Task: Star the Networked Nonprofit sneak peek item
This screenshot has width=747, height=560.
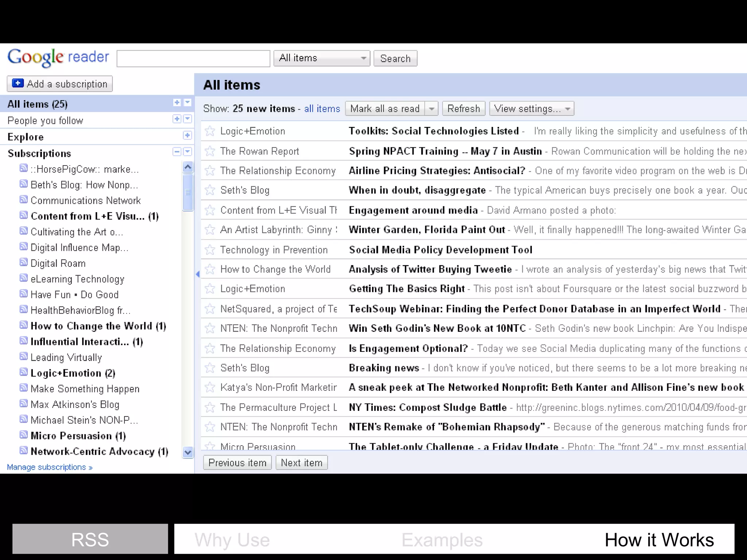Action: (x=210, y=387)
